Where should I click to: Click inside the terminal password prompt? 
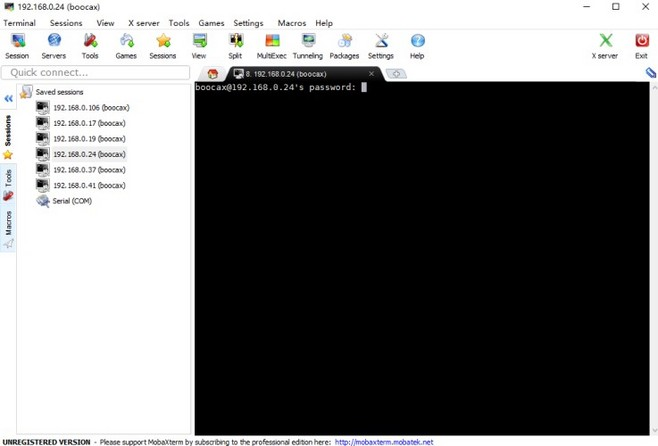364,87
